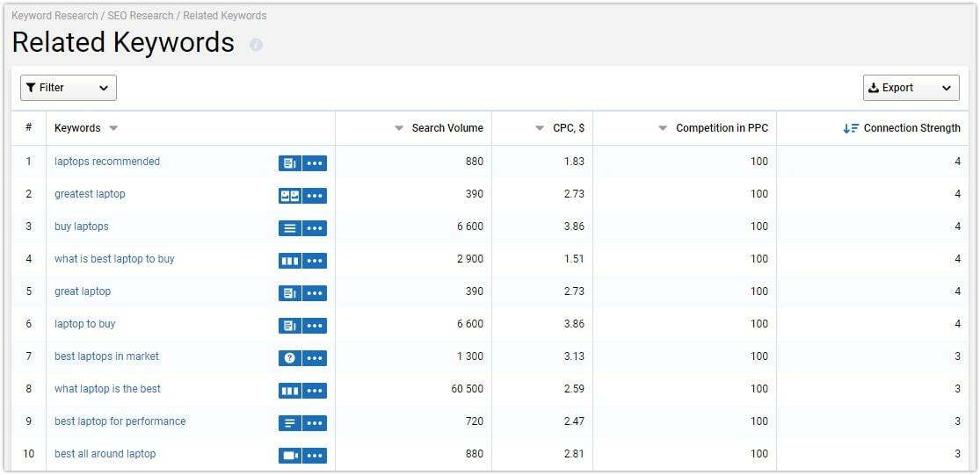Click the SERP feature icon next to 'great laptop'

point(290,292)
